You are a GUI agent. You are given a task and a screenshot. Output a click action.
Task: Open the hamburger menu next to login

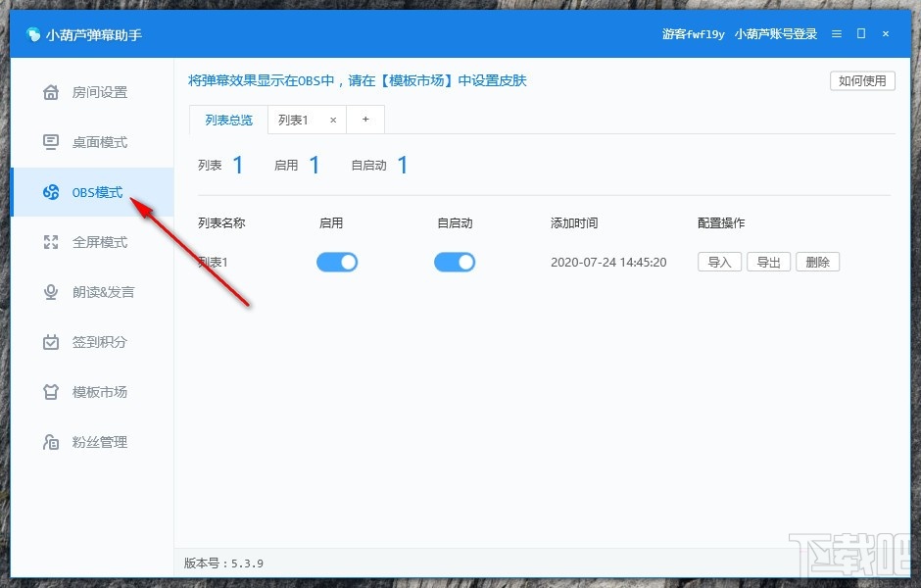click(836, 32)
